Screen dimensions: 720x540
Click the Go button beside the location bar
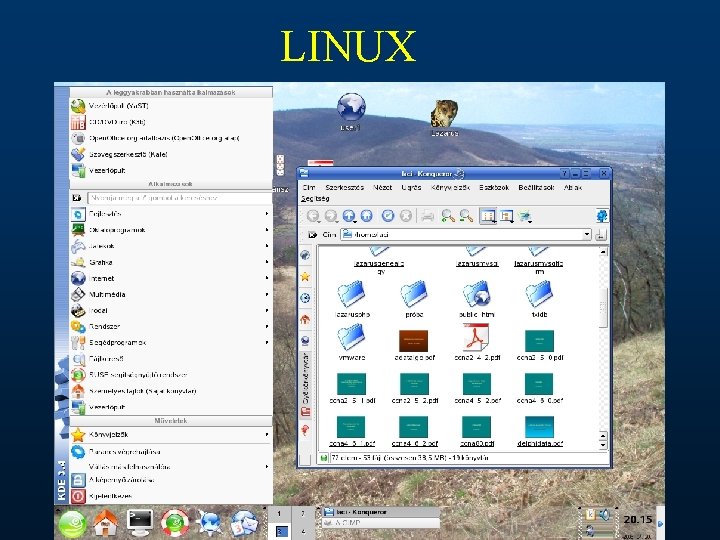[x=601, y=235]
